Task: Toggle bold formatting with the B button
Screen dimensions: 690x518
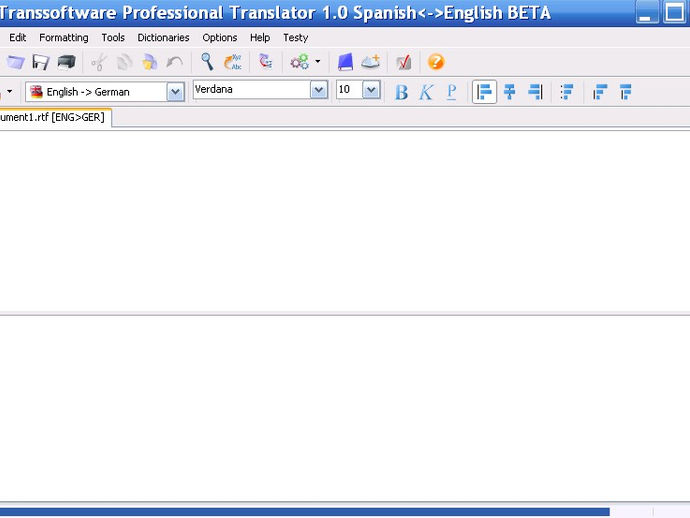Action: pyautogui.click(x=401, y=92)
